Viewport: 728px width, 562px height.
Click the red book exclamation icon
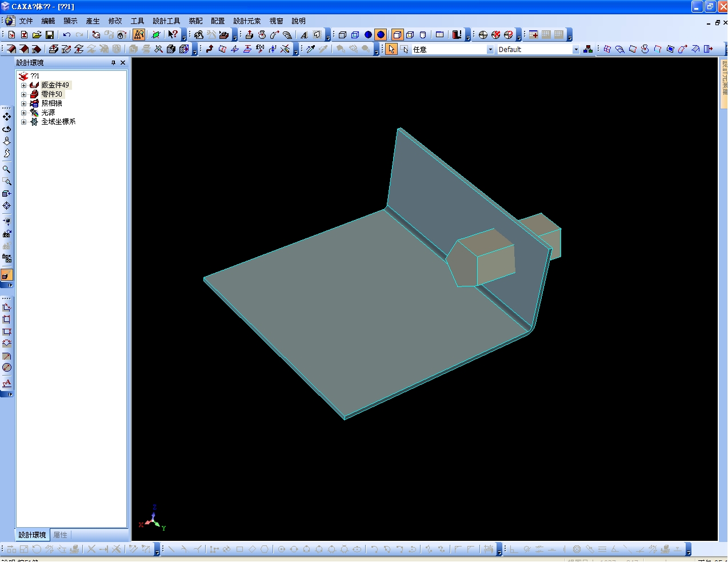coord(457,35)
